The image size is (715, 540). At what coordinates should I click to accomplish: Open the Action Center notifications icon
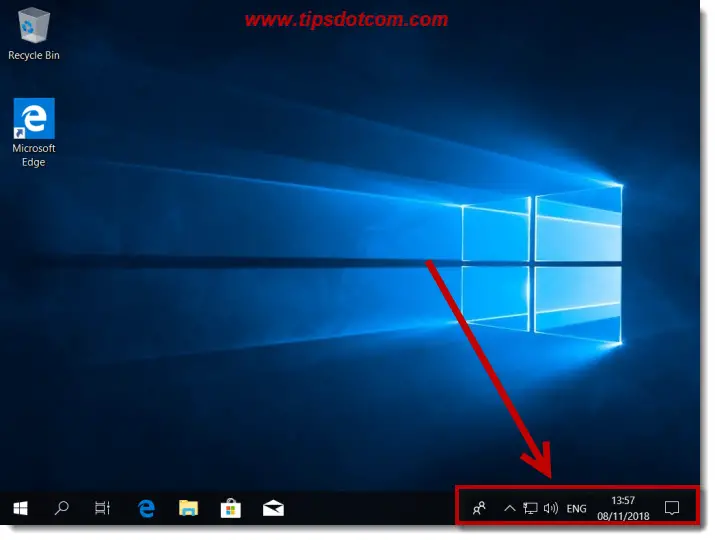point(672,508)
